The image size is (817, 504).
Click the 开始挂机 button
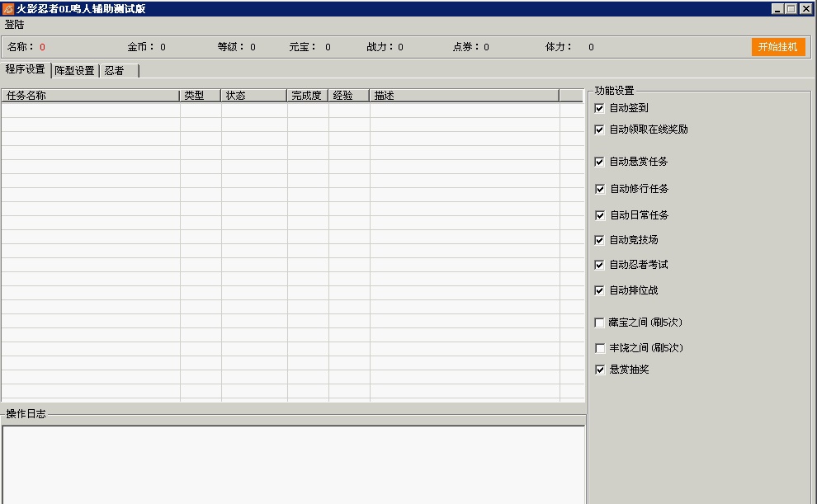[778, 47]
